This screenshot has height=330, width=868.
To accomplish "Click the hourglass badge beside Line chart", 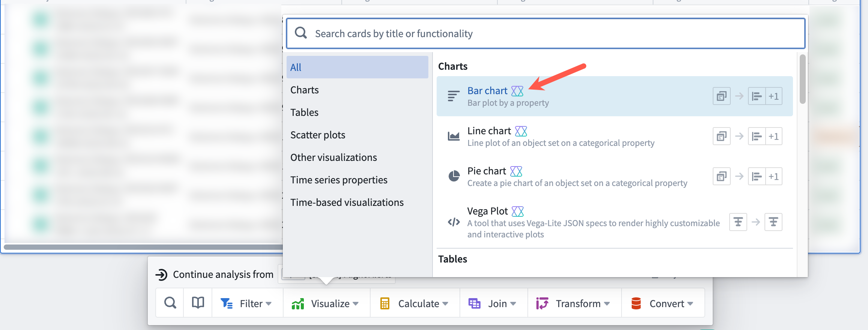I will (x=521, y=131).
